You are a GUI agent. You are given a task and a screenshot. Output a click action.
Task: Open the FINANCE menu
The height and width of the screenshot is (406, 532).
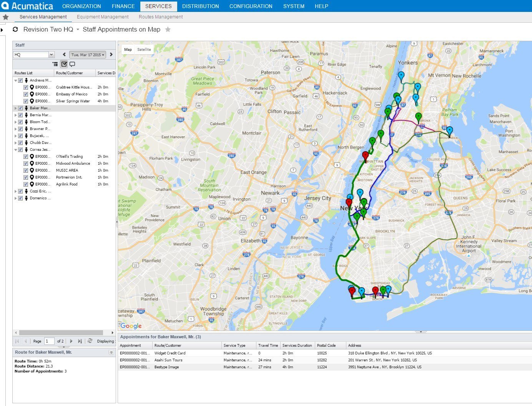point(123,6)
